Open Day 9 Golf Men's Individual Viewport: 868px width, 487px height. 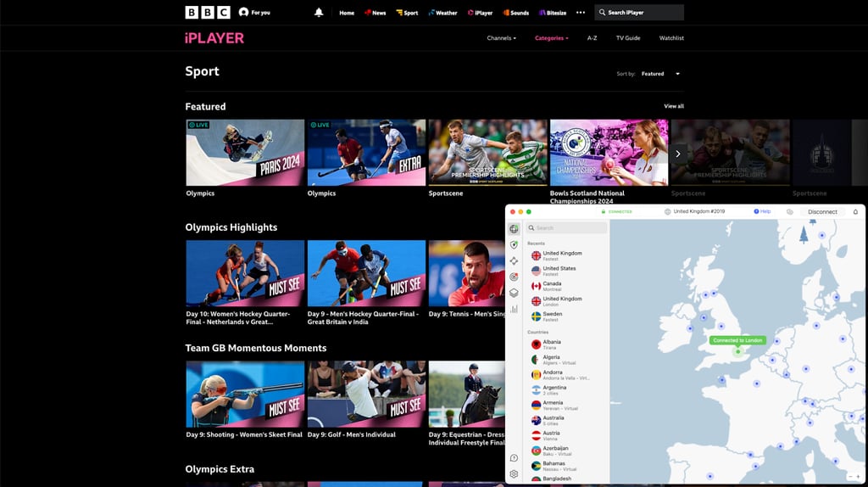click(x=366, y=394)
